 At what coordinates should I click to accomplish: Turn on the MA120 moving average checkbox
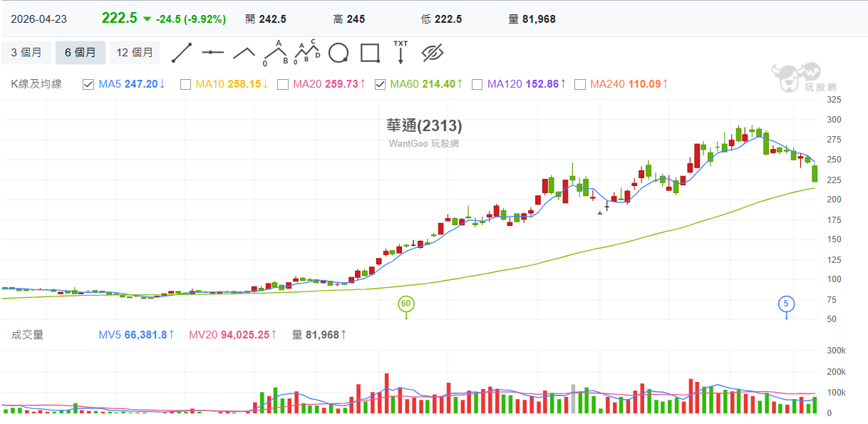(x=477, y=84)
